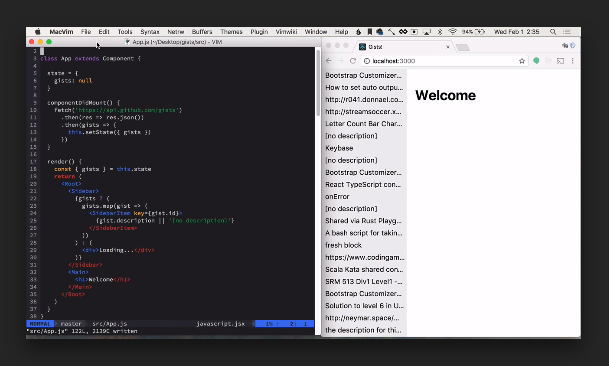Image resolution: width=609 pixels, height=366 pixels.
Task: Select the 'fresh block' gist
Action: click(364, 245)
